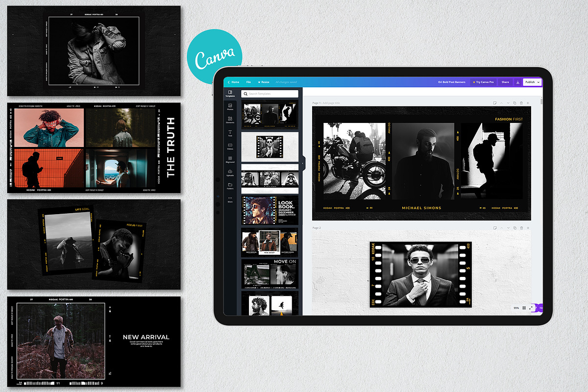588x392 pixels.
Task: Click the Search Templates field
Action: point(269,94)
